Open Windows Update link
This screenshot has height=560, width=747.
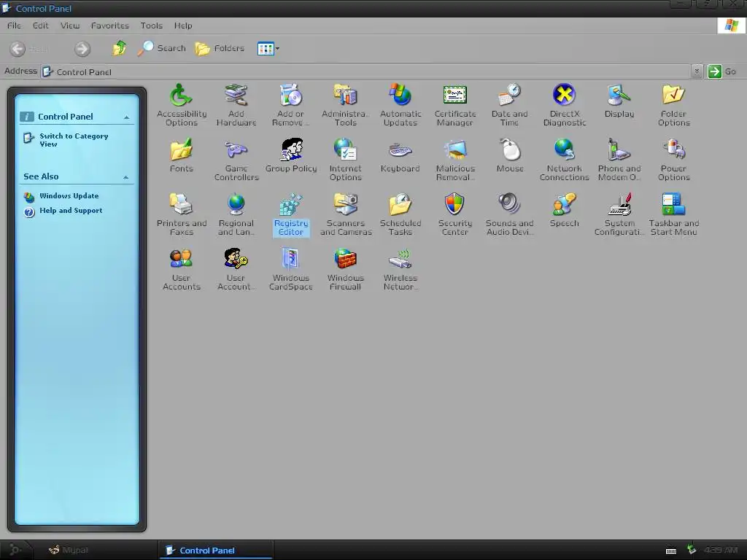point(69,195)
